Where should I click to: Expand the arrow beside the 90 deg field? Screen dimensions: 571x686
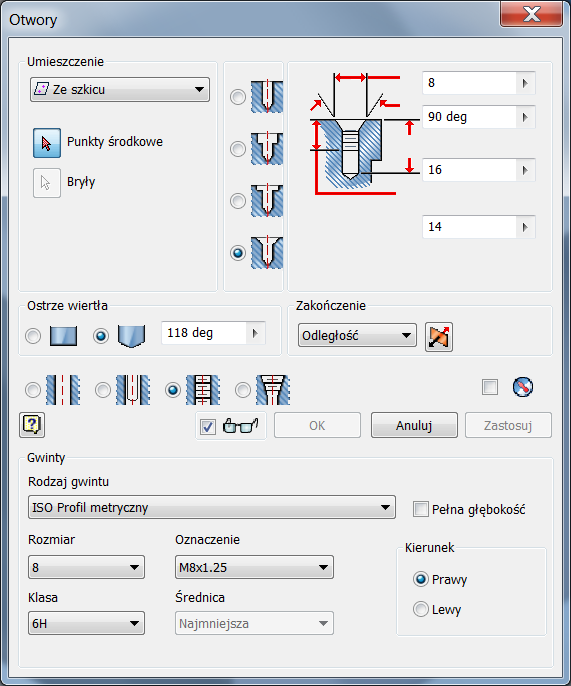tap(525, 117)
